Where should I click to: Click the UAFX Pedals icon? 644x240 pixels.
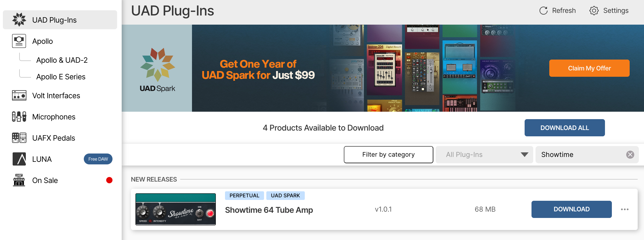19,138
